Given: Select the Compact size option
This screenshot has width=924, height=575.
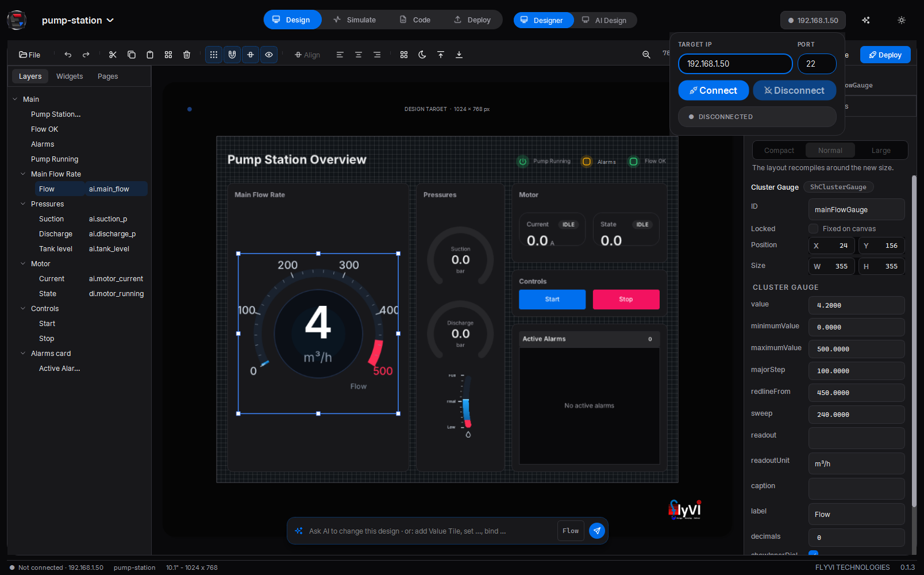Looking at the screenshot, I should (779, 151).
